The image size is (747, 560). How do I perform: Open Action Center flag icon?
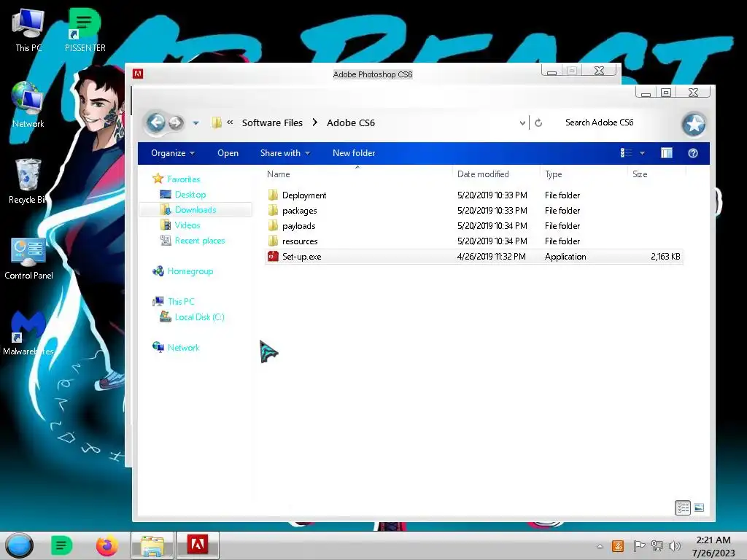(639, 546)
